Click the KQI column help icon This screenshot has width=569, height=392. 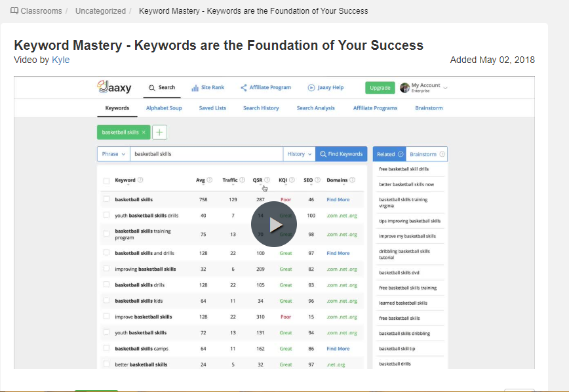[x=292, y=180]
